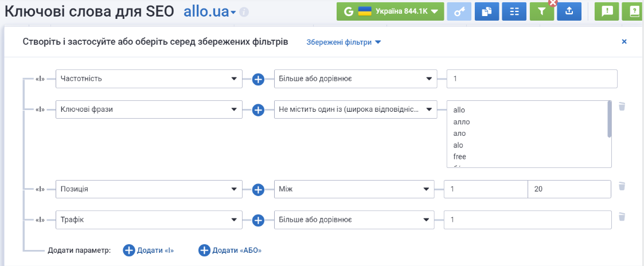Click Частотність value field containing 1
Screen dimensions: 644x266
click(532, 79)
